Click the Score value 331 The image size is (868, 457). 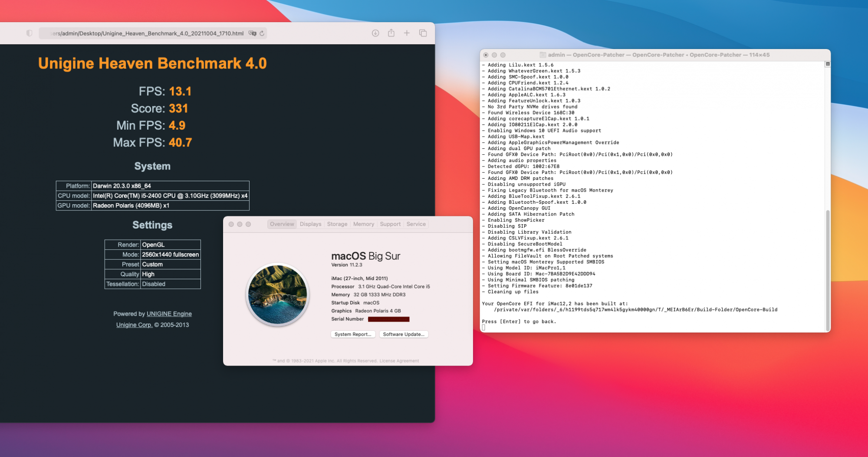point(178,108)
